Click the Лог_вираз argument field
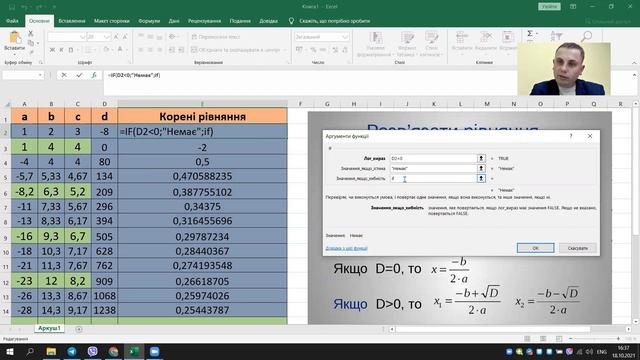 [x=433, y=158]
